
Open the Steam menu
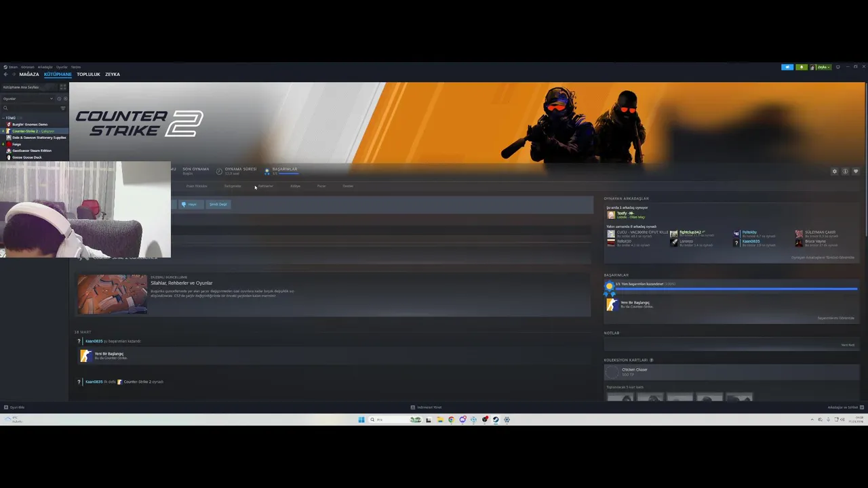[x=13, y=67]
